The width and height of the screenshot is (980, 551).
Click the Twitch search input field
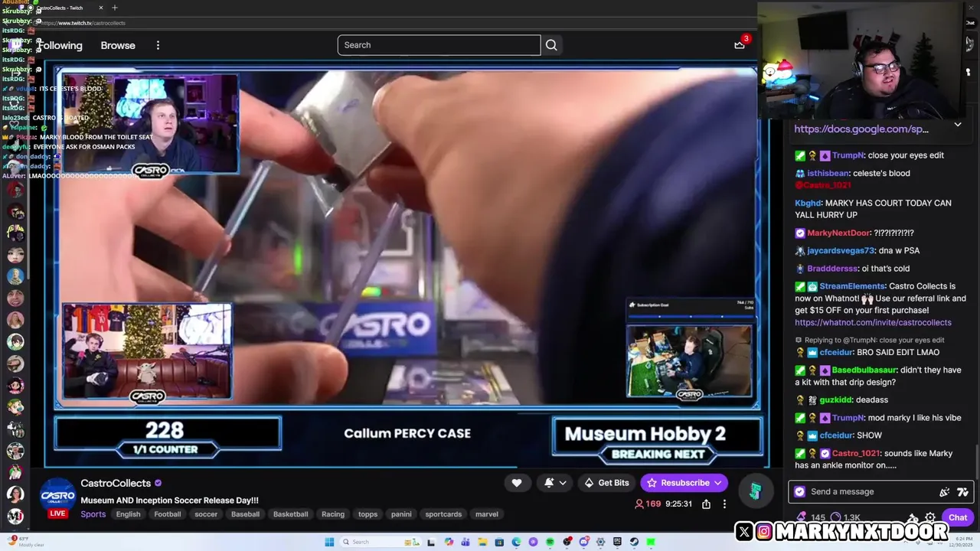439,45
